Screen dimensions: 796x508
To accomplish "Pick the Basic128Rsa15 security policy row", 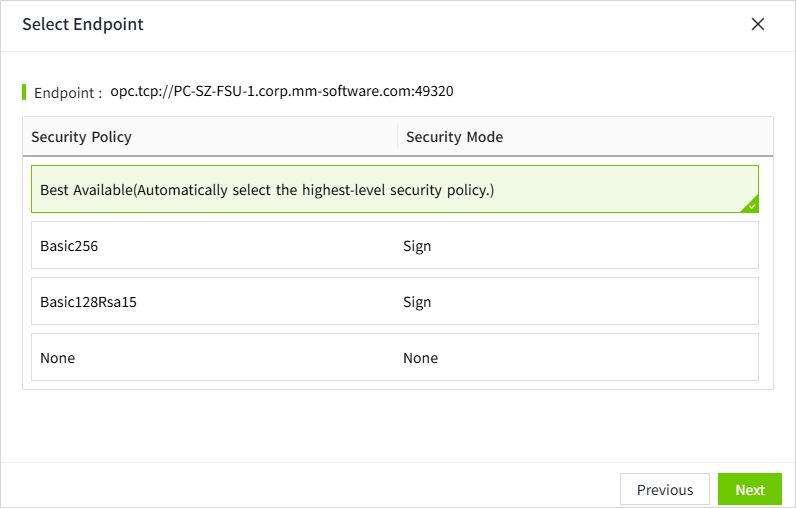I will point(394,302).
